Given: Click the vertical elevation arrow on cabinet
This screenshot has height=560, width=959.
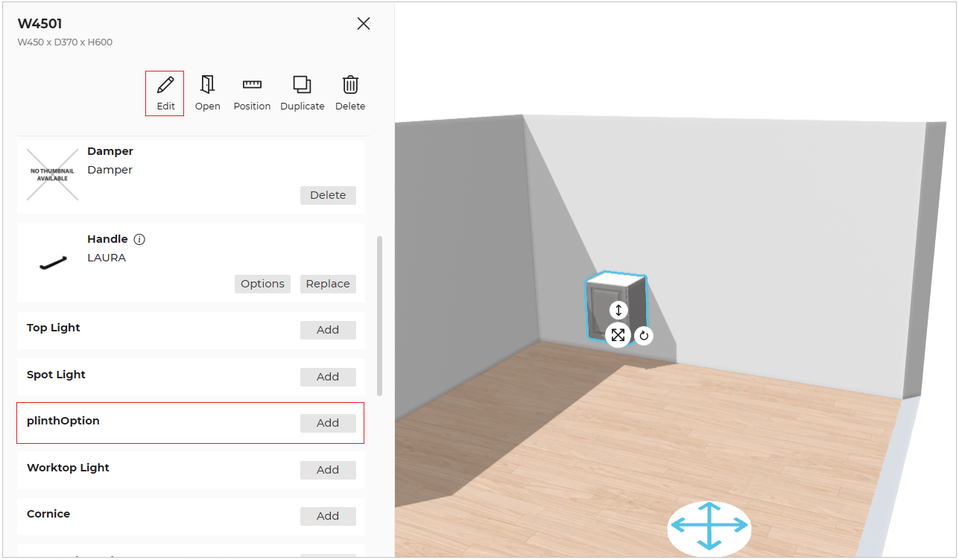Looking at the screenshot, I should click(x=618, y=310).
